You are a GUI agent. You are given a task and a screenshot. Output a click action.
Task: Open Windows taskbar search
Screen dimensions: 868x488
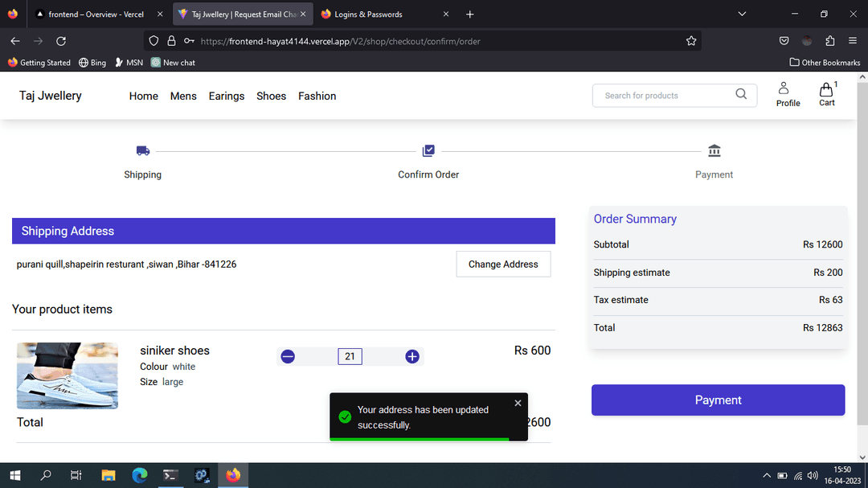pos(46,475)
